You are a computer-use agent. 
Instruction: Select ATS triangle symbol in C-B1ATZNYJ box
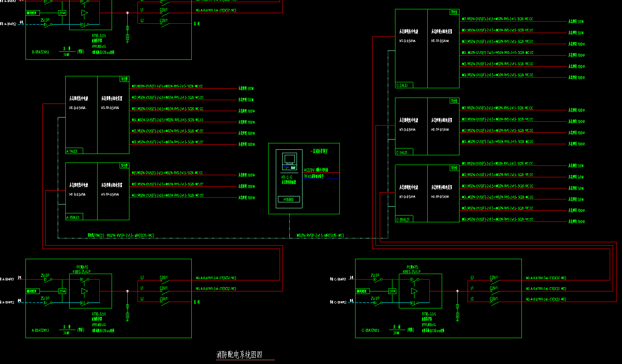414,291
